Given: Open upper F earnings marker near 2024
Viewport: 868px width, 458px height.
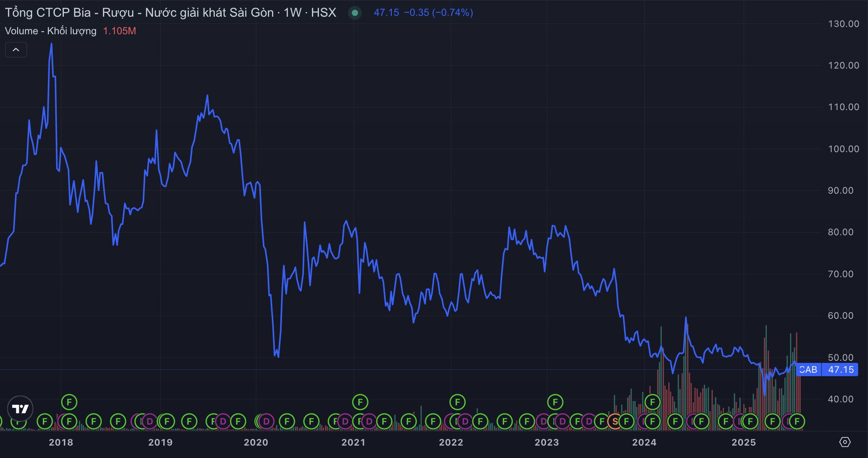Looking at the screenshot, I should coord(652,402).
